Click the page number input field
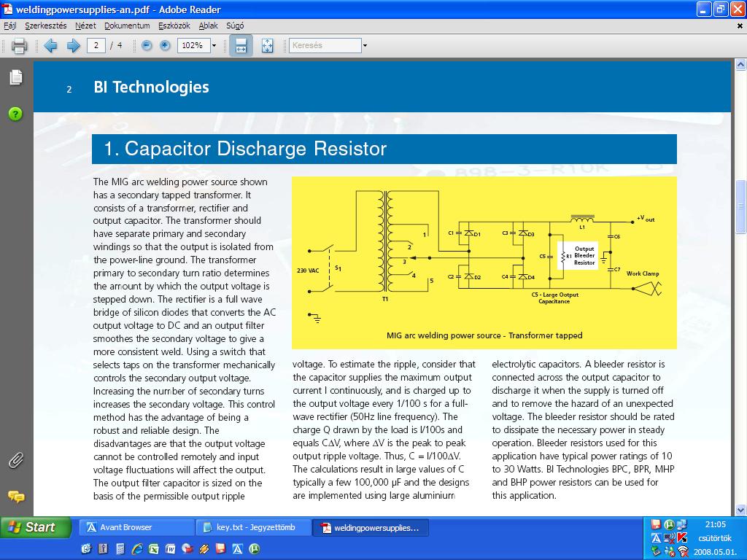Image resolution: width=747 pixels, height=560 pixels. point(96,45)
